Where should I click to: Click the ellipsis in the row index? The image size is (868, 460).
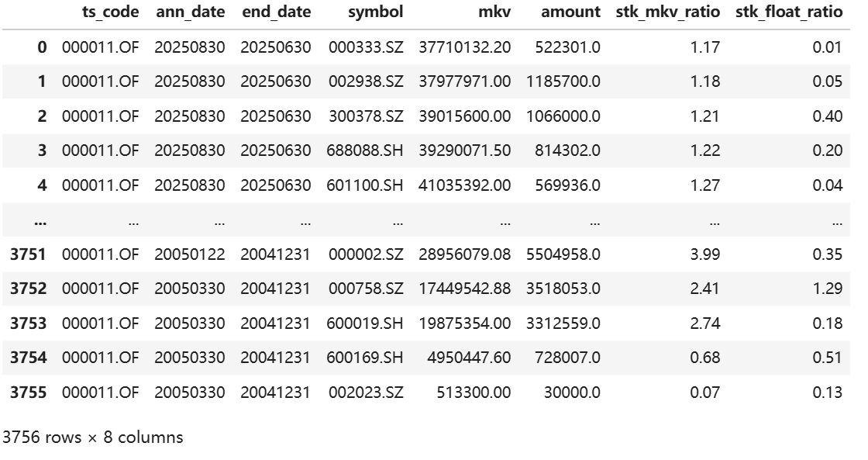pyautogui.click(x=40, y=220)
